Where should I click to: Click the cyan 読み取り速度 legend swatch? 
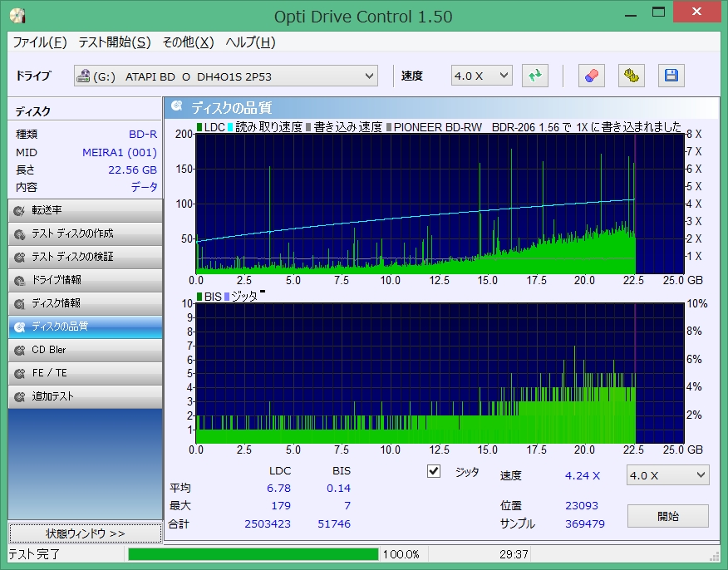(x=230, y=127)
